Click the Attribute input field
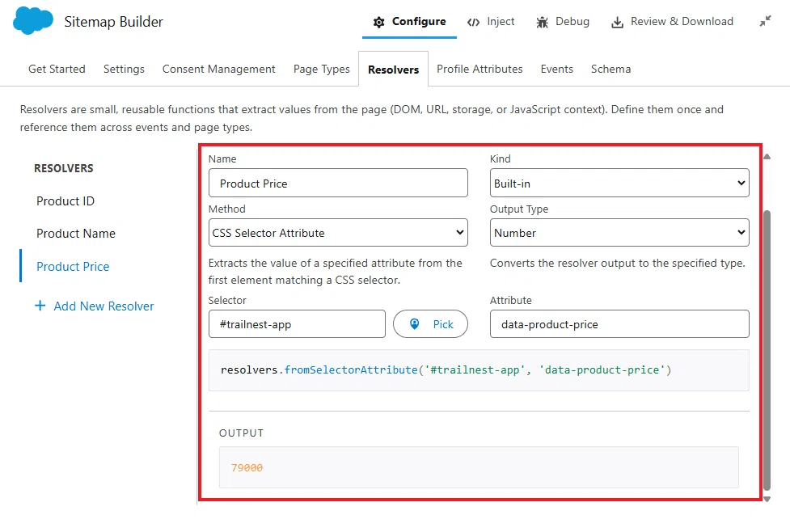This screenshot has height=532, width=790. click(619, 324)
